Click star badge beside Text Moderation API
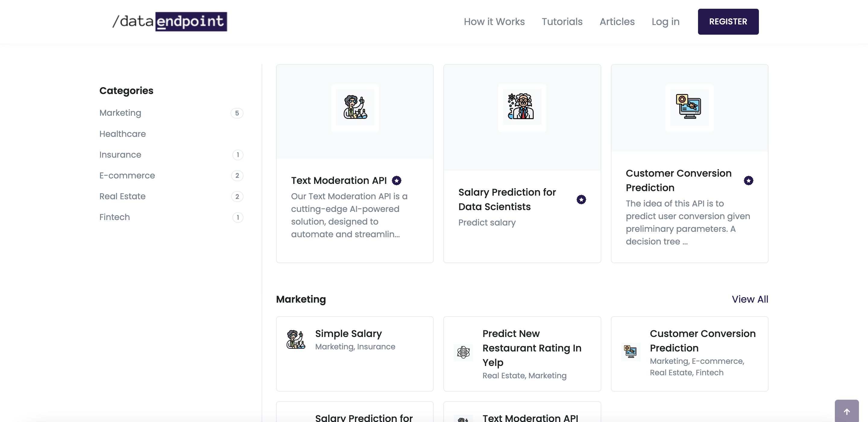The width and height of the screenshot is (868, 422). (397, 181)
